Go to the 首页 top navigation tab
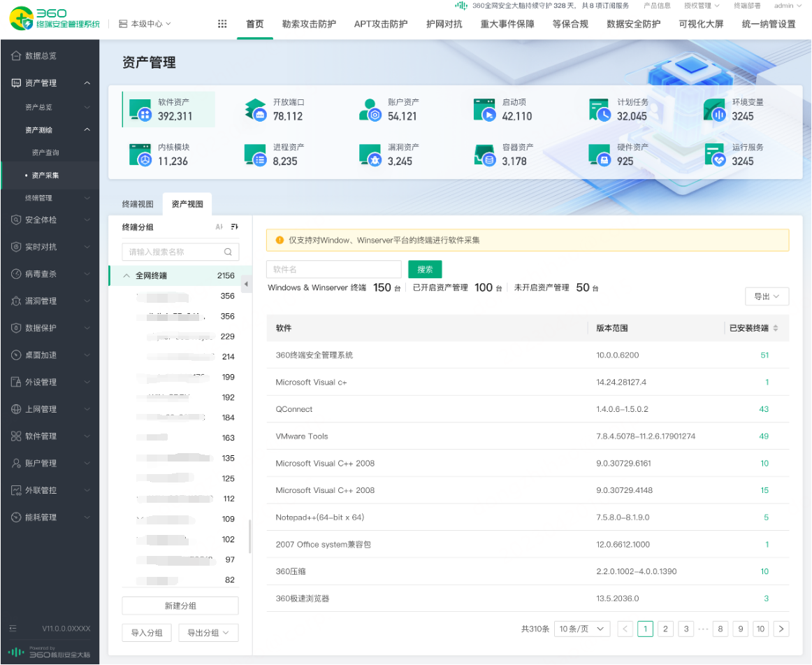Screen dimensions: 812x665 pyautogui.click(x=255, y=24)
